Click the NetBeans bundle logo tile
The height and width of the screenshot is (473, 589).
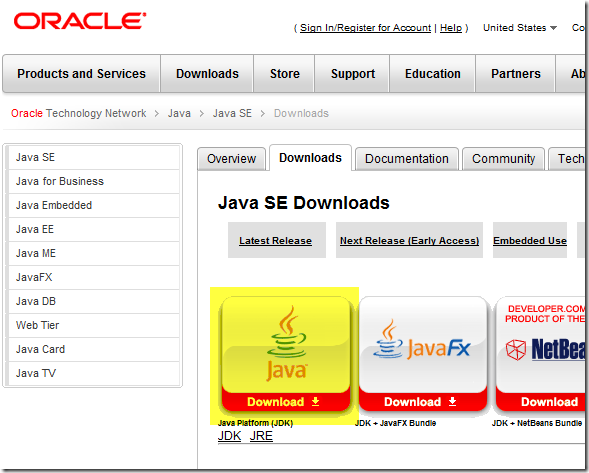(x=540, y=345)
